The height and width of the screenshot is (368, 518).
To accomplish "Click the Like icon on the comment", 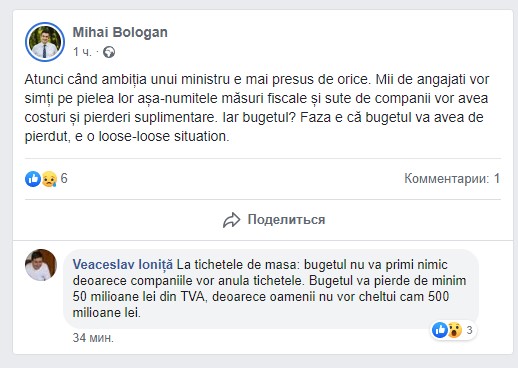I will point(440,330).
